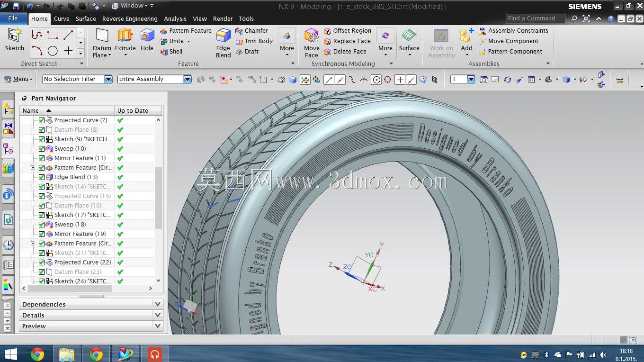Click More in the Feature group
This screenshot has height=362, width=644.
coord(287,43)
